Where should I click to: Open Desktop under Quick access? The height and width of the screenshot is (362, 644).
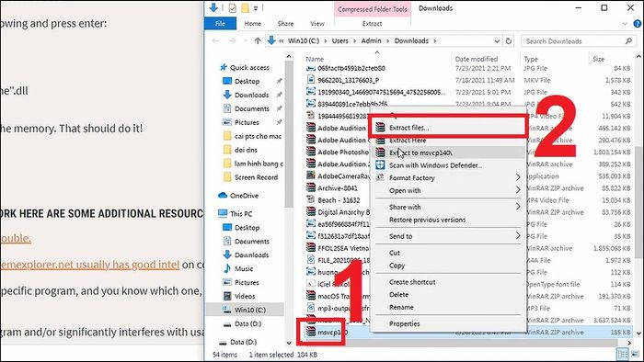247,81
